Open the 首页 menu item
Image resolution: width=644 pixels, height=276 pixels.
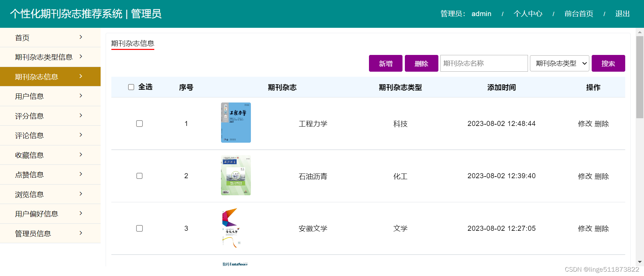point(50,38)
